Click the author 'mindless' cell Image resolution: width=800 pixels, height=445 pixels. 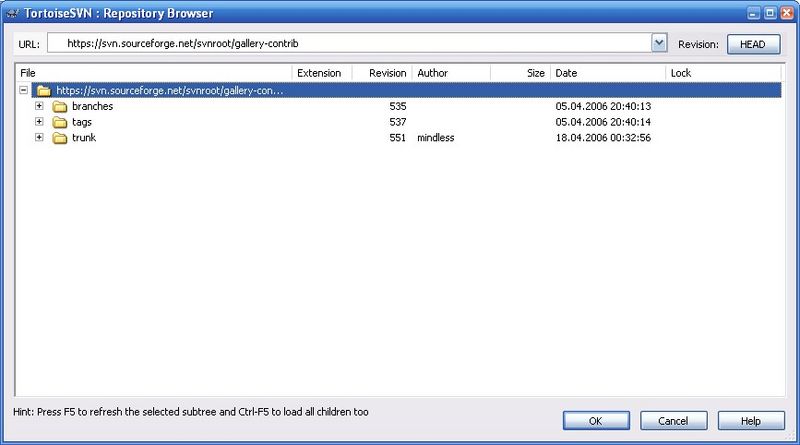pyautogui.click(x=436, y=138)
